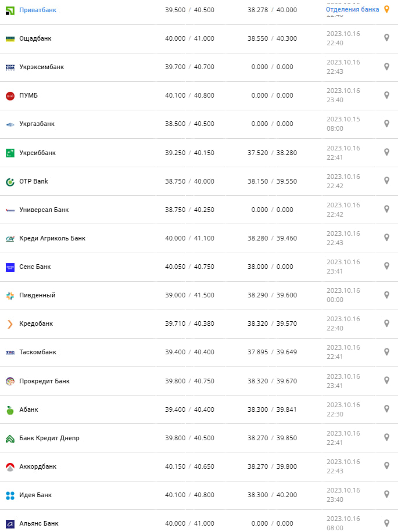Screen dimensions: 398x532
Task: Click the Приватбанк logo icon
Action: point(10,10)
